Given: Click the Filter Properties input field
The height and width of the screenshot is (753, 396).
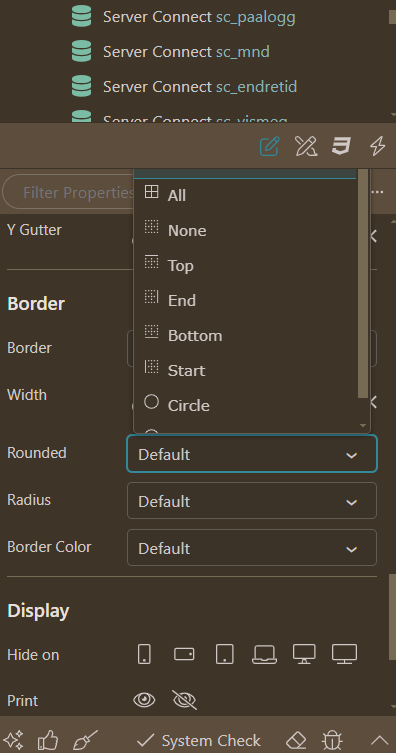Looking at the screenshot, I should [x=68, y=193].
